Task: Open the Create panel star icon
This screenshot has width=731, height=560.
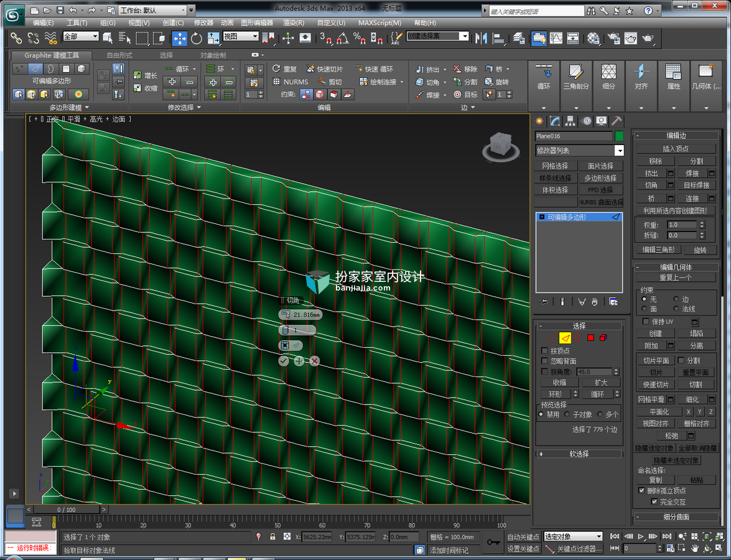Action: [x=539, y=121]
